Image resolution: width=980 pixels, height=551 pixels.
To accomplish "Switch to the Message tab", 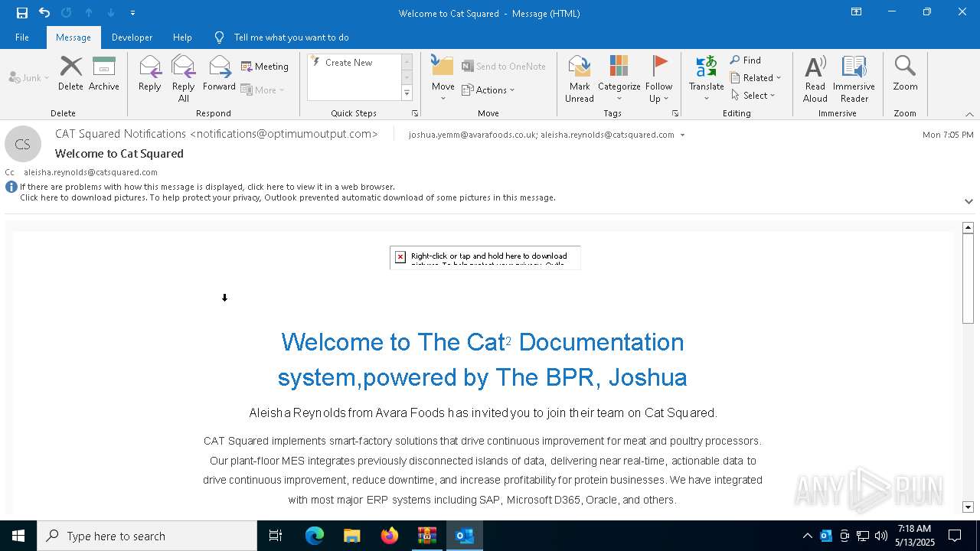I will click(x=73, y=37).
